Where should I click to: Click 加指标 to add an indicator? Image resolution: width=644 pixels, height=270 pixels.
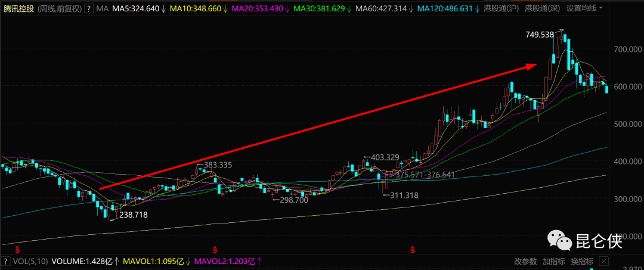coord(554,262)
